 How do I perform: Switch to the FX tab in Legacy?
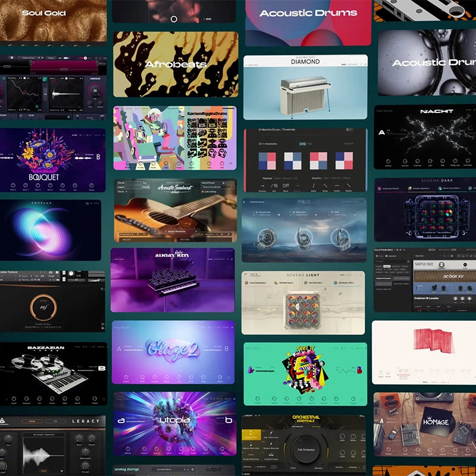point(55,421)
